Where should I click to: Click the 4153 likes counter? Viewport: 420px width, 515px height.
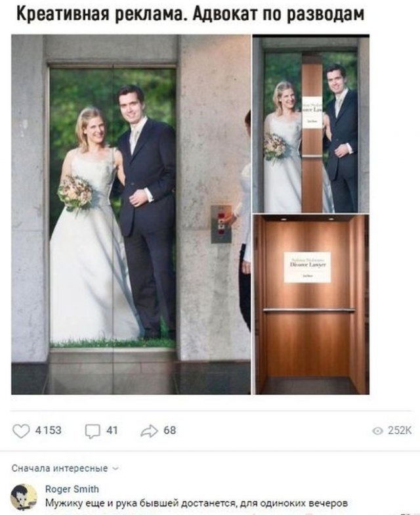click(x=49, y=430)
